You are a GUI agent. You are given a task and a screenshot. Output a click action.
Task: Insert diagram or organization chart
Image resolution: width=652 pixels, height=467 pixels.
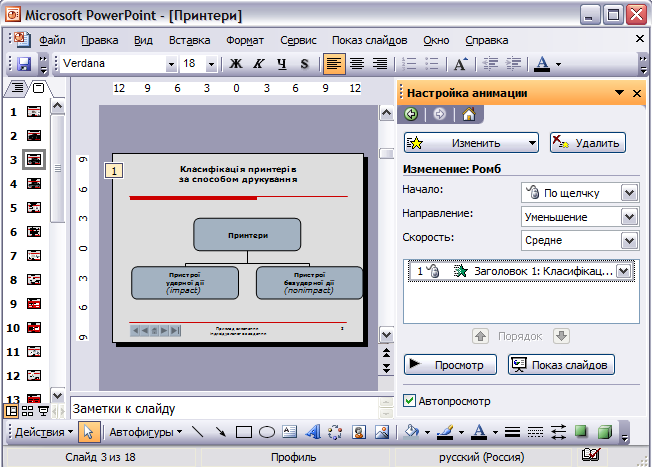(x=335, y=432)
